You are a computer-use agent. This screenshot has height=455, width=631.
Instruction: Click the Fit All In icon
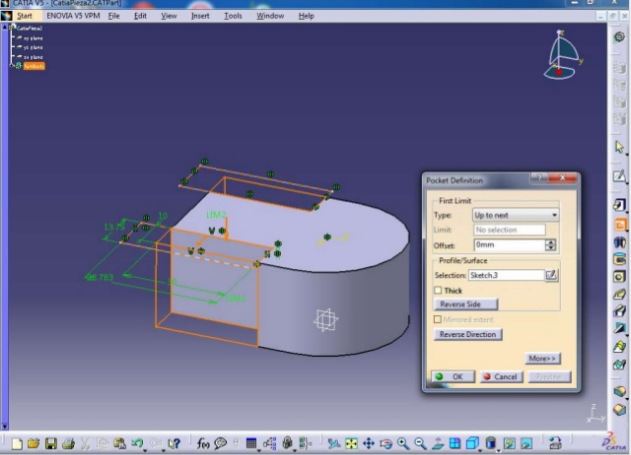(351, 443)
